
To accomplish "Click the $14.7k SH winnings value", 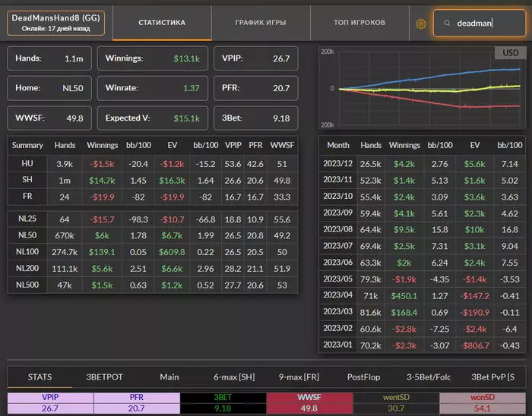I will pos(102,181).
